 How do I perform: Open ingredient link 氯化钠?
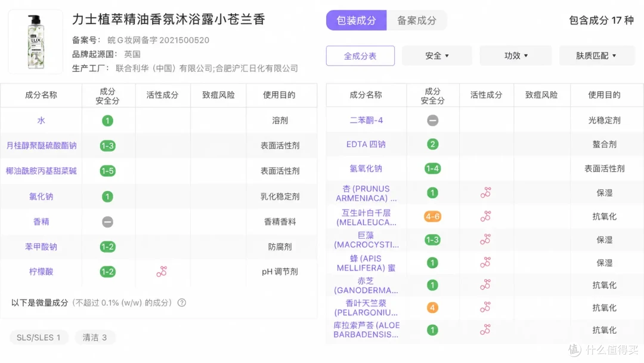(41, 196)
